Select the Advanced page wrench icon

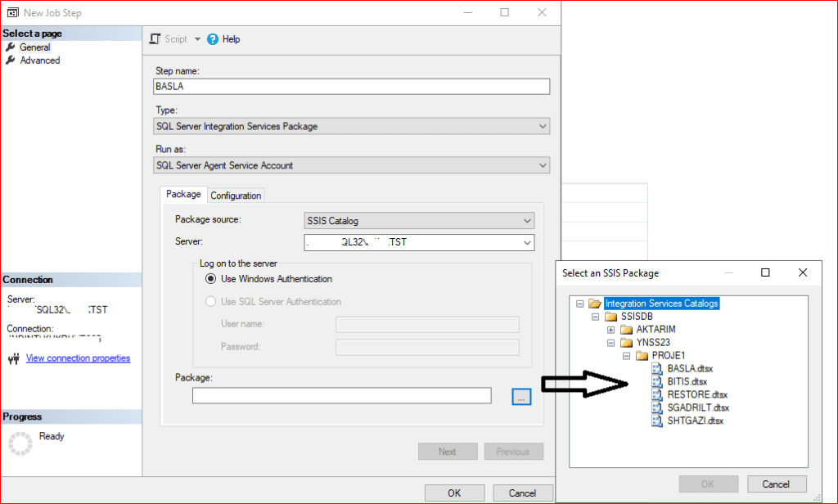tap(11, 61)
